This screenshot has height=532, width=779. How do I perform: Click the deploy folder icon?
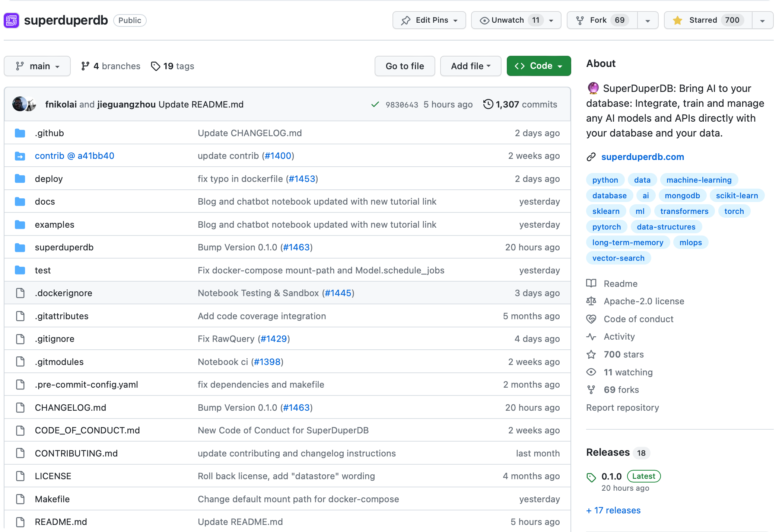pyautogui.click(x=20, y=179)
